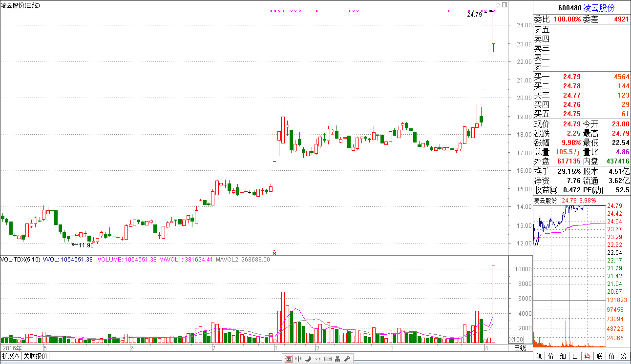Click the MAVOL1: 381634.41 value
Screen dimensions: 631x364
tap(187, 260)
